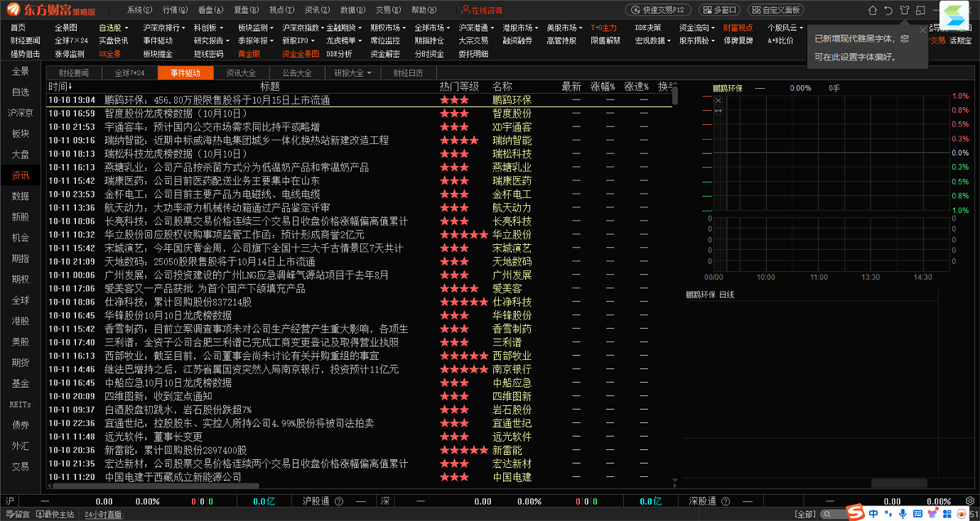Click stock name 瑞纳智能 in 名称 column

(512, 140)
